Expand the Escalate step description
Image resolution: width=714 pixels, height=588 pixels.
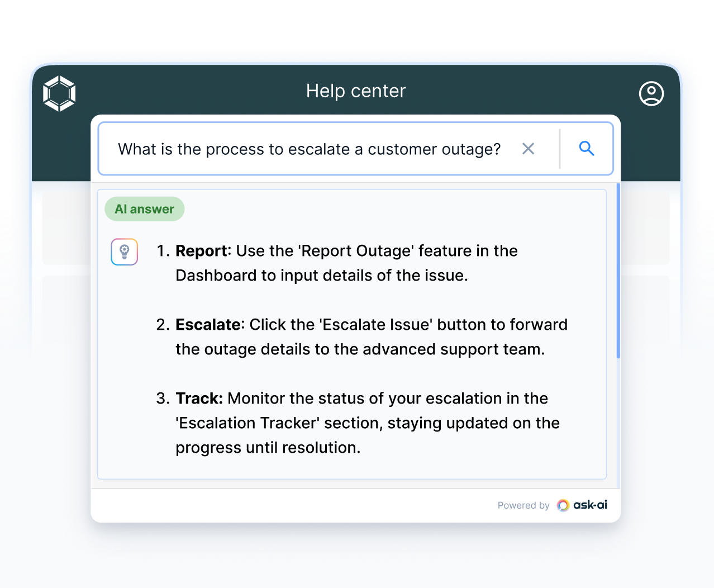372,336
